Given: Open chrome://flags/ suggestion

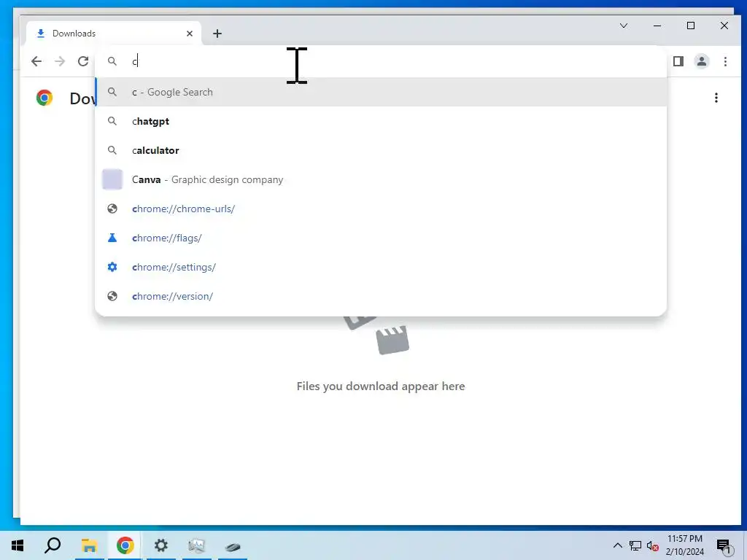Looking at the screenshot, I should click(x=381, y=238).
